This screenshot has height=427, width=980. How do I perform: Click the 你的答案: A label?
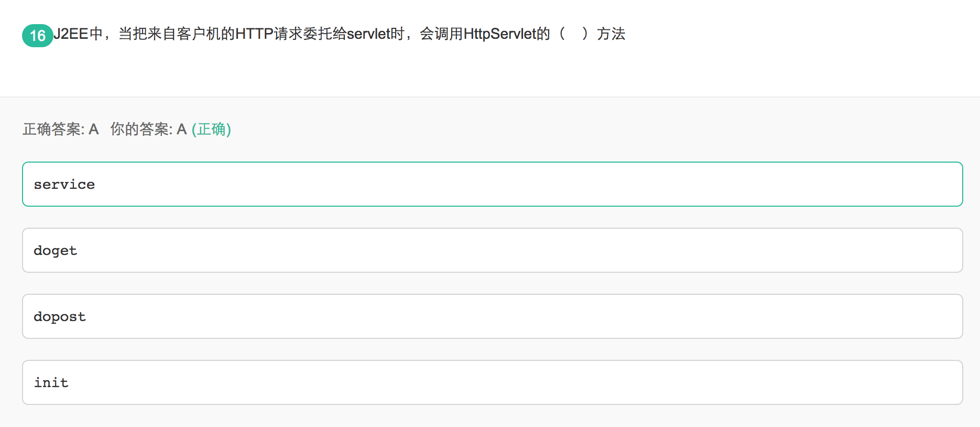[148, 129]
